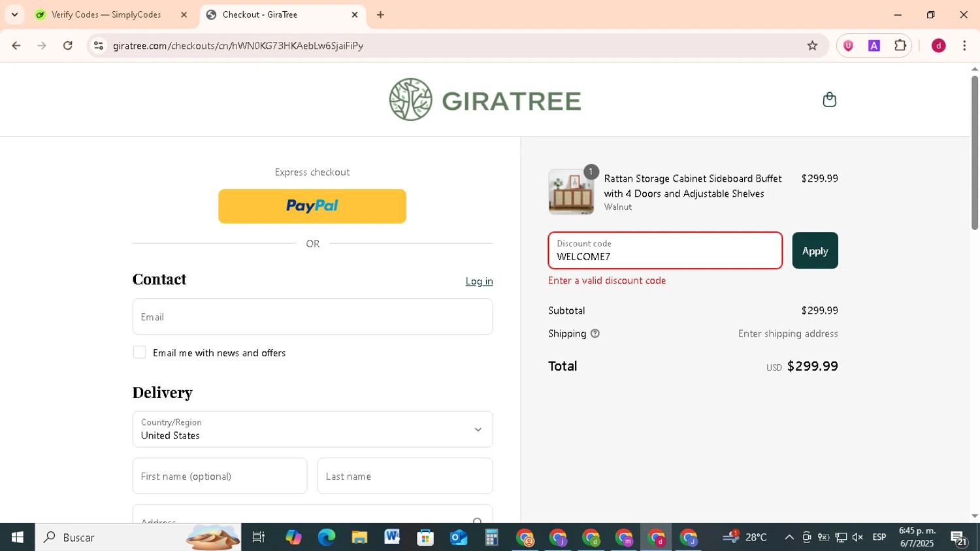The height and width of the screenshot is (551, 980).
Task: Launch Microsoft Word from the taskbar
Action: click(x=392, y=537)
